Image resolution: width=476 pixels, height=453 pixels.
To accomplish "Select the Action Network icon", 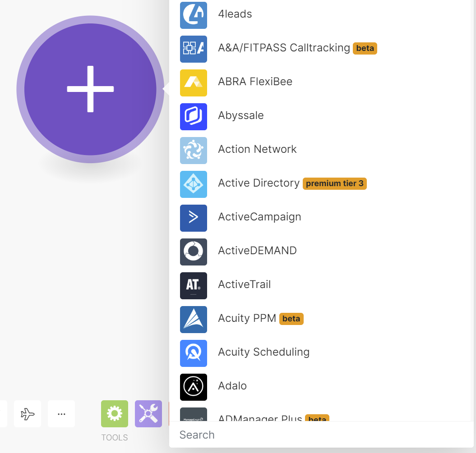I will click(194, 151).
